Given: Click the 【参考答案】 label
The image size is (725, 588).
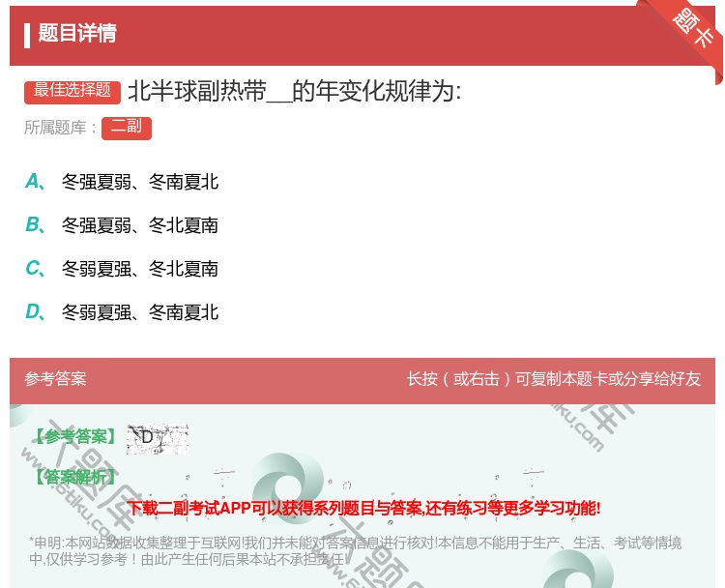Looking at the screenshot, I should 75,436.
